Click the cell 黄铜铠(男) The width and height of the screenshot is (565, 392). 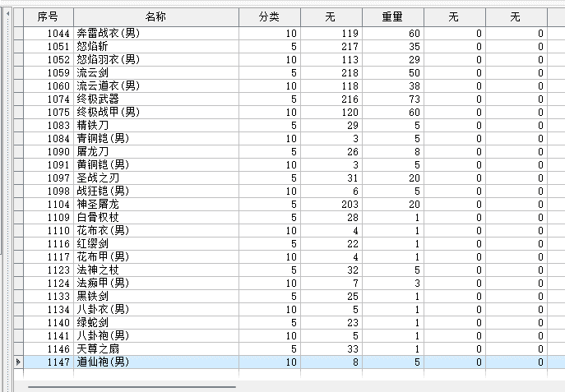[156, 165]
